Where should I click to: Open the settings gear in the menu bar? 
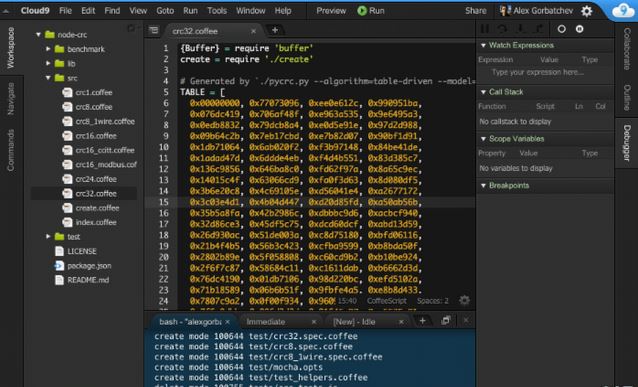tap(586, 11)
